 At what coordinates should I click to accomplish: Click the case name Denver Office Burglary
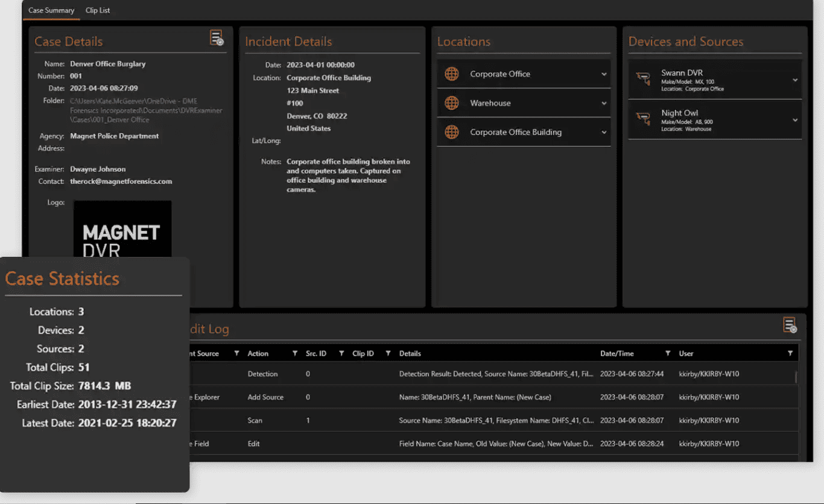(107, 63)
